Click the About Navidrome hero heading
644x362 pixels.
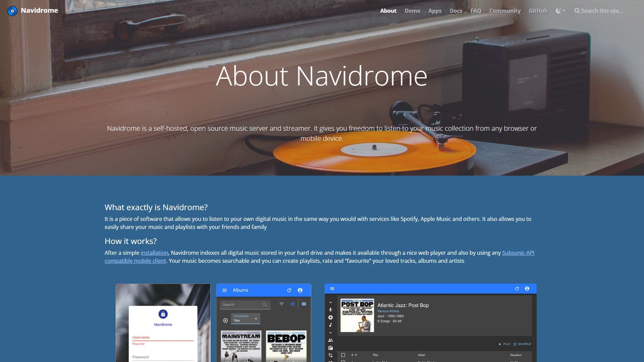point(322,76)
